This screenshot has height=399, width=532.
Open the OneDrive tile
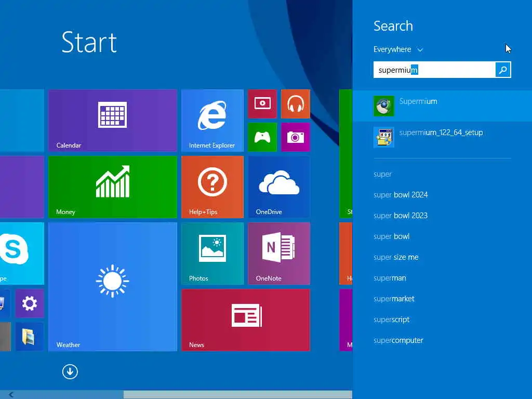279,187
